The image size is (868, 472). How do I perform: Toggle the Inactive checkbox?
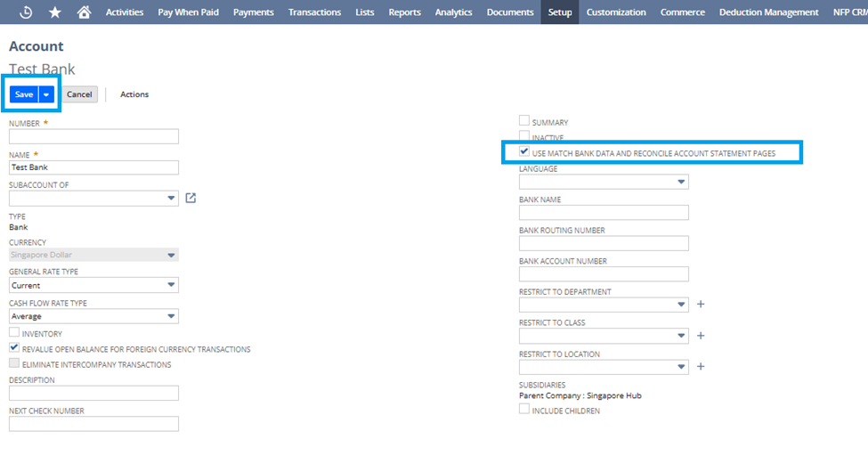[x=524, y=135]
